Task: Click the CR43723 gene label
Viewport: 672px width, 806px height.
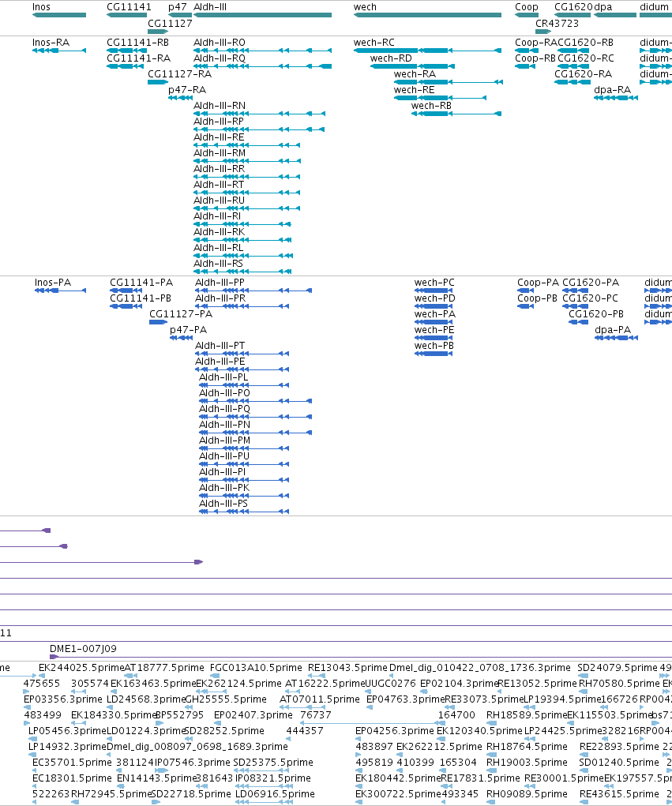Action: click(x=557, y=23)
